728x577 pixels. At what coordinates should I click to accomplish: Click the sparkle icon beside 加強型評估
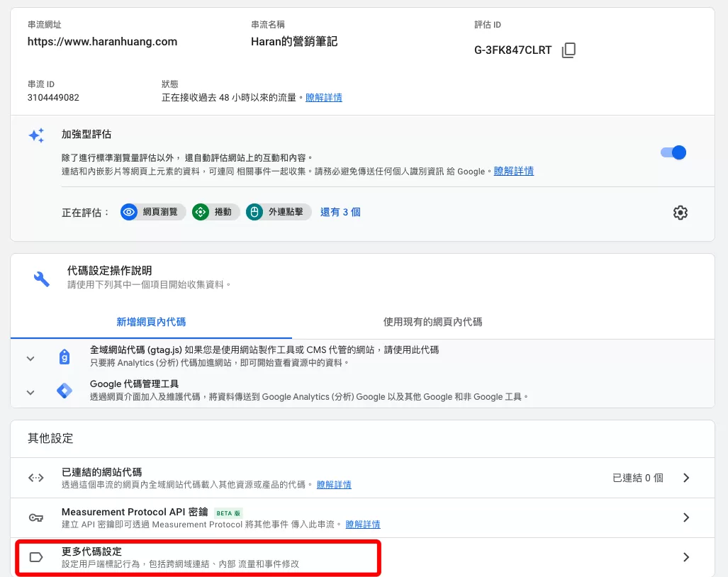(36, 135)
